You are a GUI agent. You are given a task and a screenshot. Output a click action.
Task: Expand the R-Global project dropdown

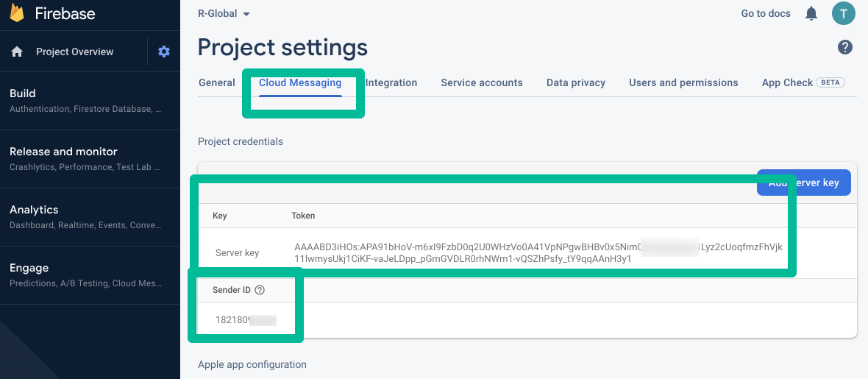click(224, 14)
